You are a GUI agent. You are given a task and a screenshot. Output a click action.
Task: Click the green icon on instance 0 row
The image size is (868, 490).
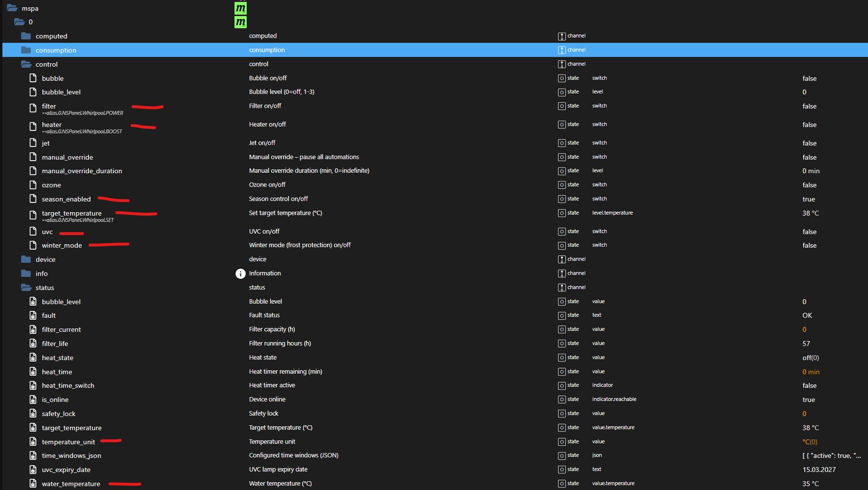pyautogui.click(x=240, y=22)
